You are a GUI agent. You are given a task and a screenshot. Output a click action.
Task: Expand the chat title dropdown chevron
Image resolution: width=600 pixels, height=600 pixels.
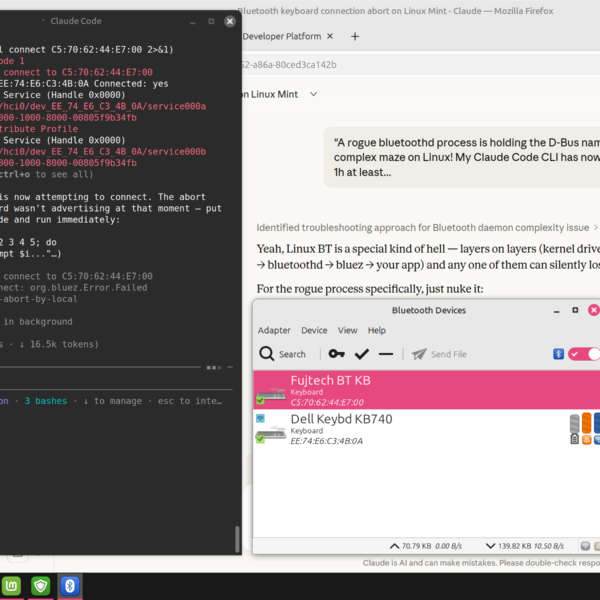314,94
